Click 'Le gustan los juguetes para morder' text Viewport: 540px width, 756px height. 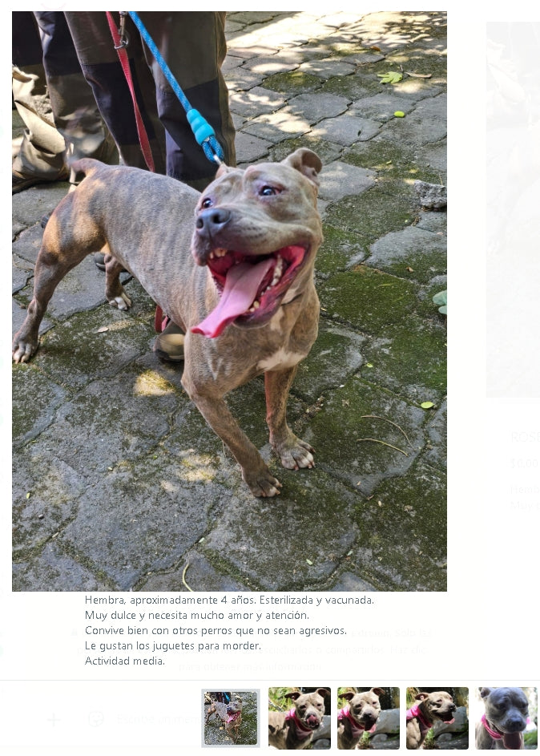click(x=172, y=645)
